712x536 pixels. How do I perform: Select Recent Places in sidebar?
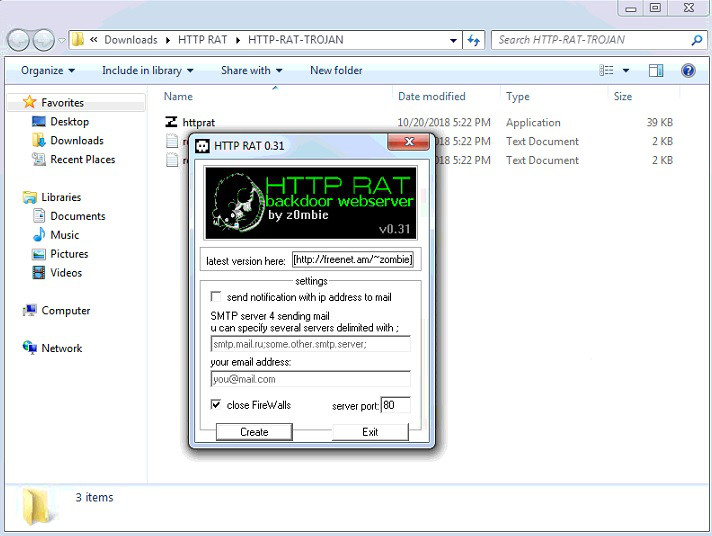(83, 159)
